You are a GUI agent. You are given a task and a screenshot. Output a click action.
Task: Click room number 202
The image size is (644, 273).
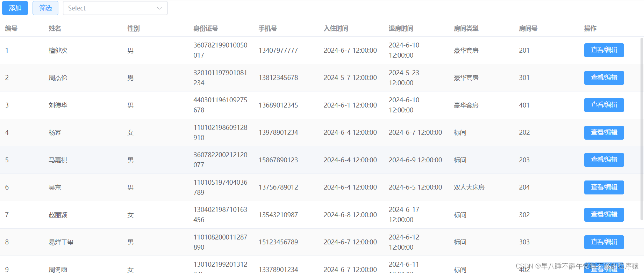tap(524, 132)
